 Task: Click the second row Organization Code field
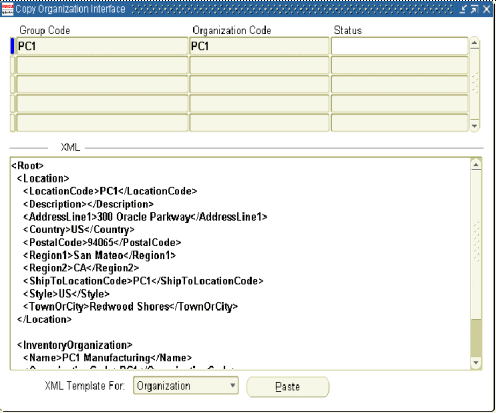pyautogui.click(x=259, y=65)
